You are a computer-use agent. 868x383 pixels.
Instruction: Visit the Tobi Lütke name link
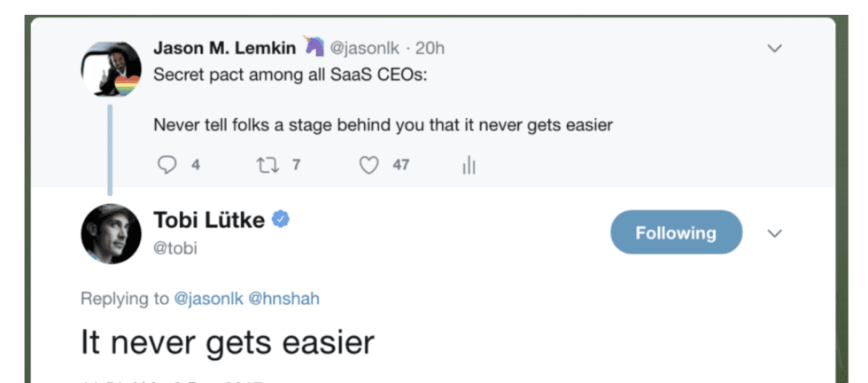209,221
